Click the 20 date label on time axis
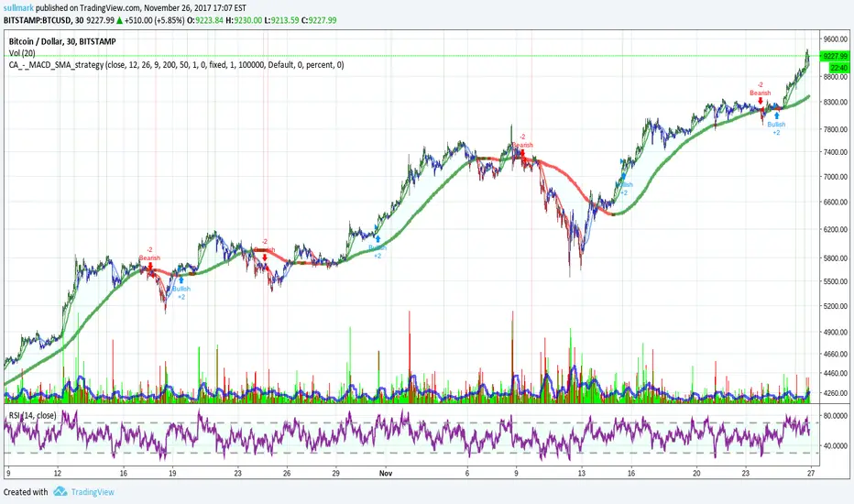This screenshot has height=504, width=854. pyautogui.click(x=696, y=473)
